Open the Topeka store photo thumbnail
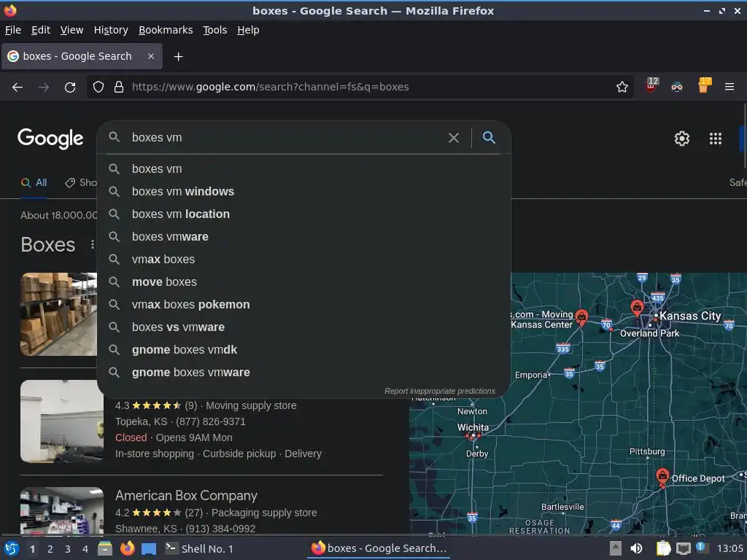The height and width of the screenshot is (560, 747). coord(62,421)
